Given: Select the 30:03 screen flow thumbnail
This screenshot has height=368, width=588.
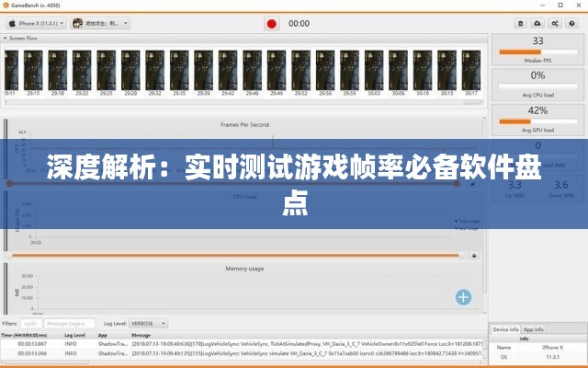Looking at the screenshot, I should click(374, 70).
